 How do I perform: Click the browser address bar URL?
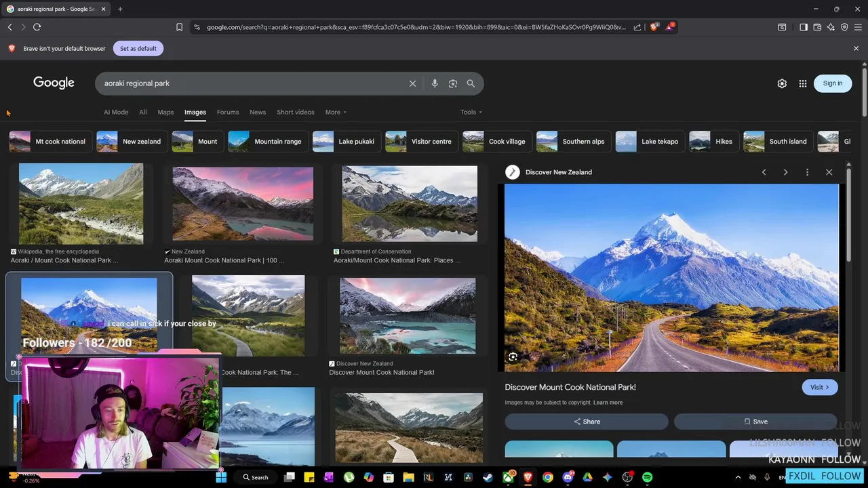click(415, 27)
